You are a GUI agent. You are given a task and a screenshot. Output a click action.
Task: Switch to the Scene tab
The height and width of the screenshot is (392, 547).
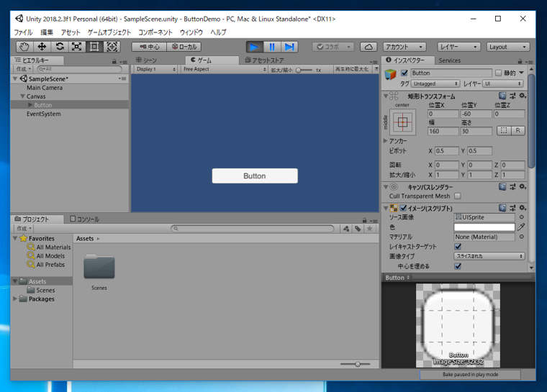(x=146, y=60)
